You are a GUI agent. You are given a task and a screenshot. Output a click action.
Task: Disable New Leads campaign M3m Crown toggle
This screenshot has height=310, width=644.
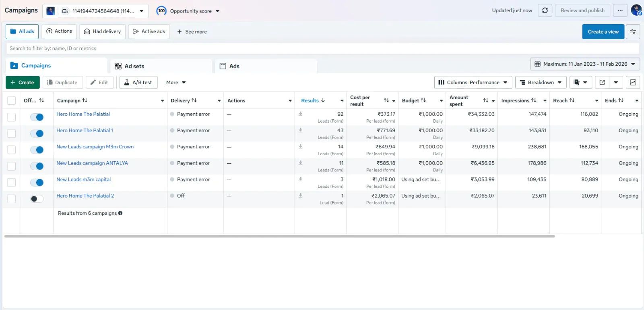click(x=37, y=150)
